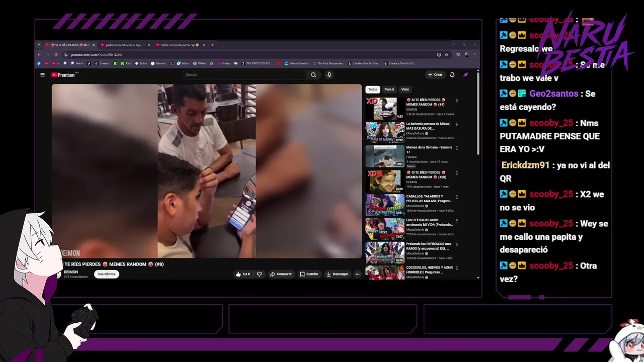Click the address bar URL
Image resolution: width=644 pixels, height=362 pixels.
[96, 55]
